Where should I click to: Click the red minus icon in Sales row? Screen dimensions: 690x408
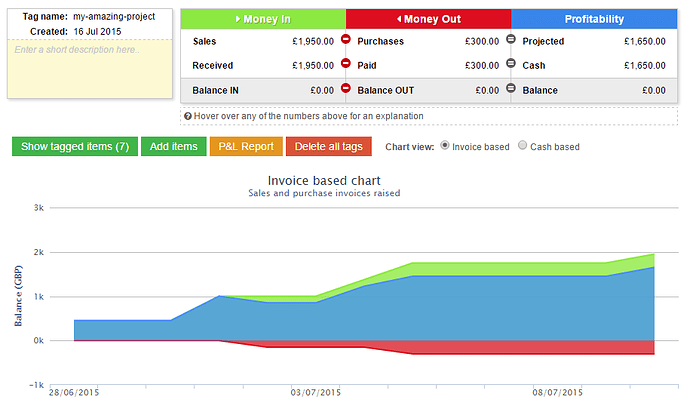(346, 41)
